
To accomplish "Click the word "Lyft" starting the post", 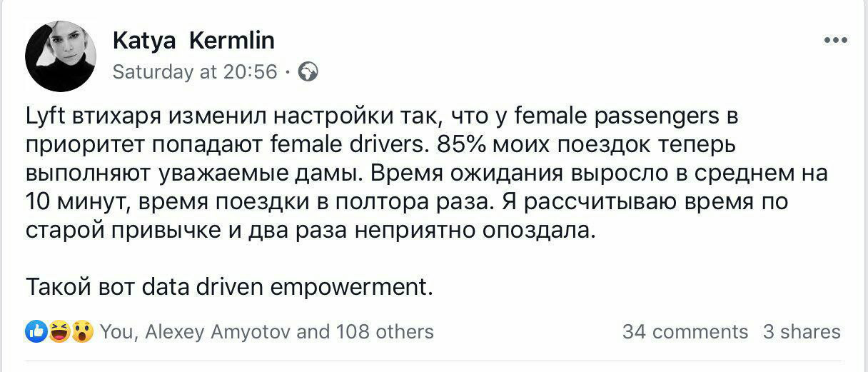I will (x=46, y=116).
